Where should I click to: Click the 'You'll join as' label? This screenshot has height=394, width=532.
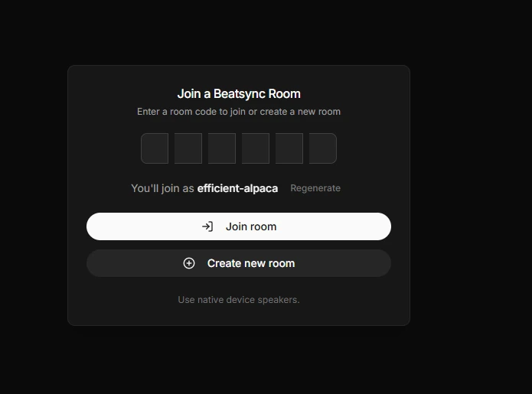coord(162,188)
